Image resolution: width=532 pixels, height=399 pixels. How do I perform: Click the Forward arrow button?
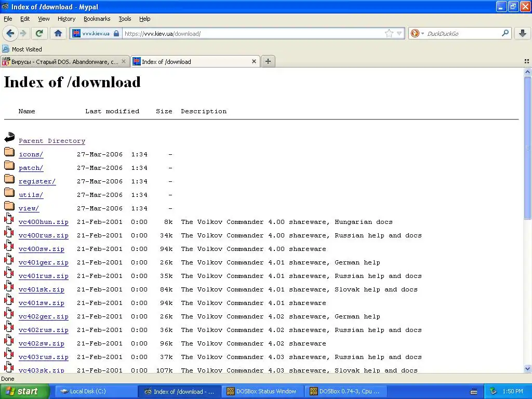(23, 33)
